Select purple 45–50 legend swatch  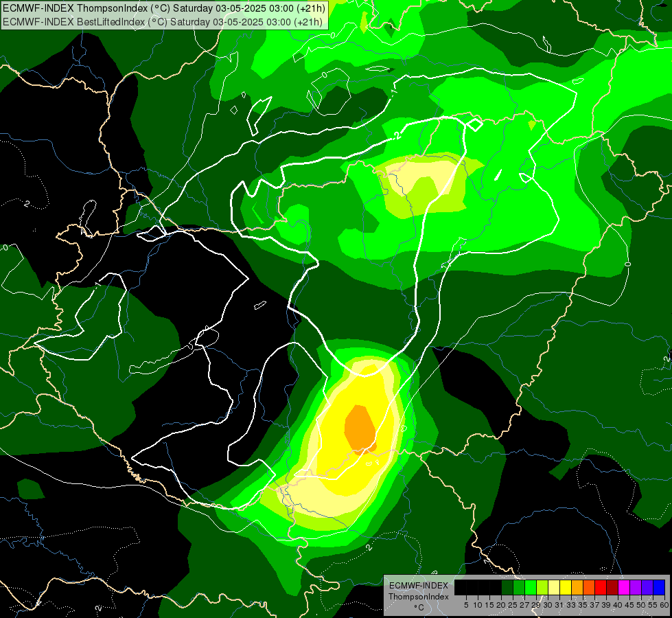(x=636, y=587)
